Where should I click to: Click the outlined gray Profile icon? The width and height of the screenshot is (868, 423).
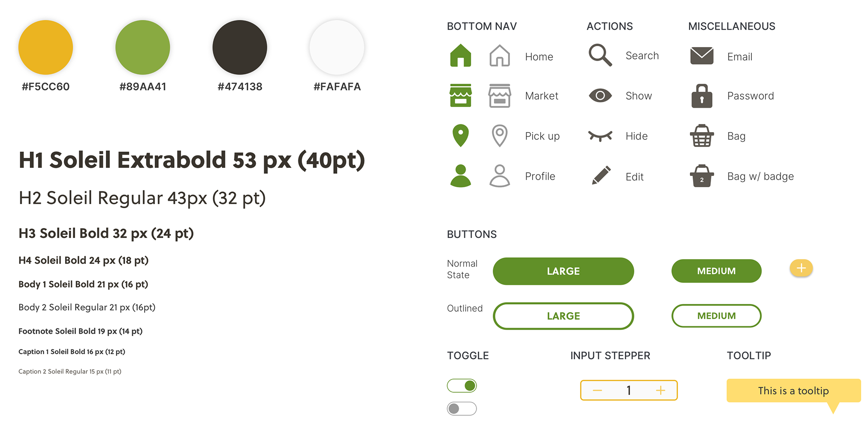[x=500, y=176]
